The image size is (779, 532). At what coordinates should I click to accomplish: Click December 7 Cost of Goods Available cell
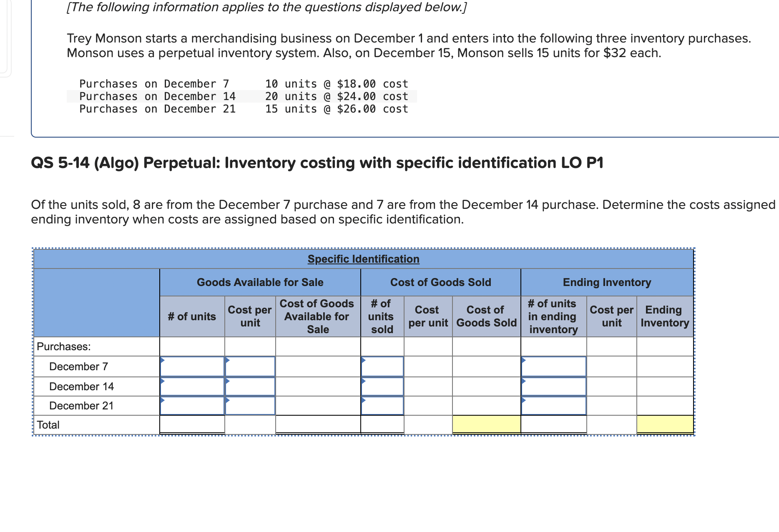(318, 366)
